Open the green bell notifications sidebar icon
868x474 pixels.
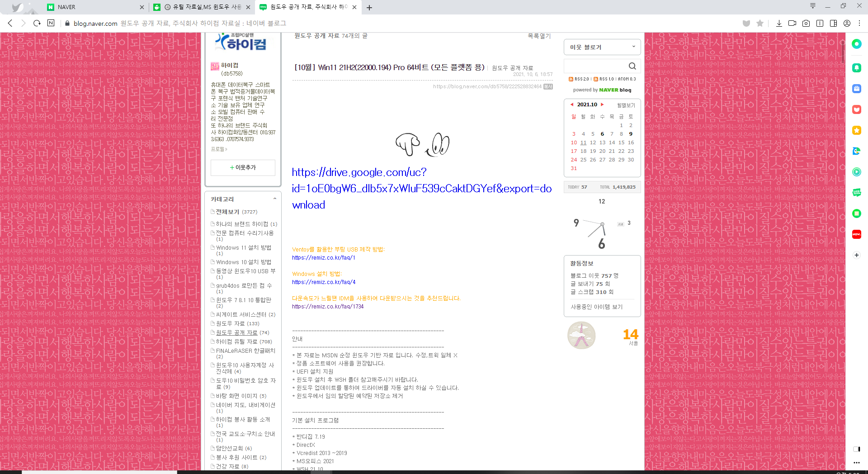pyautogui.click(x=856, y=68)
